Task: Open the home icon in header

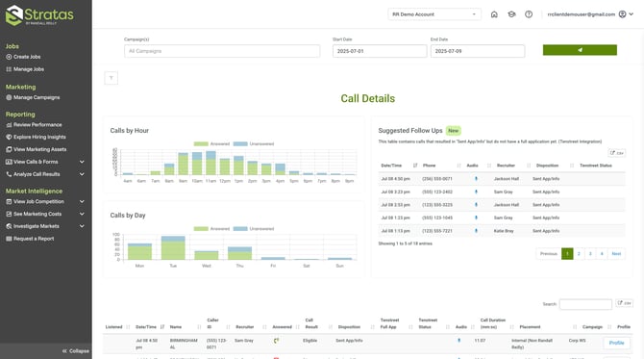Action: pyautogui.click(x=494, y=14)
